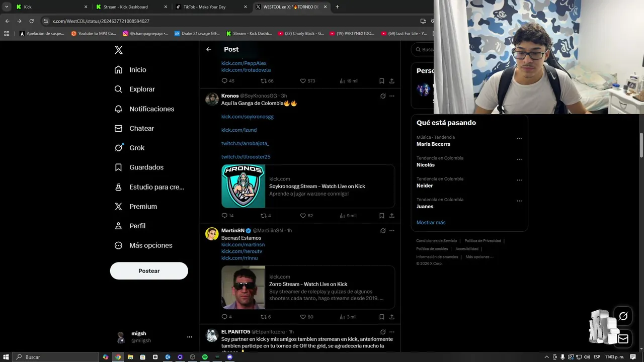The image size is (644, 362).
Task: Click taskbar Buscar search box
Action: (x=55, y=357)
